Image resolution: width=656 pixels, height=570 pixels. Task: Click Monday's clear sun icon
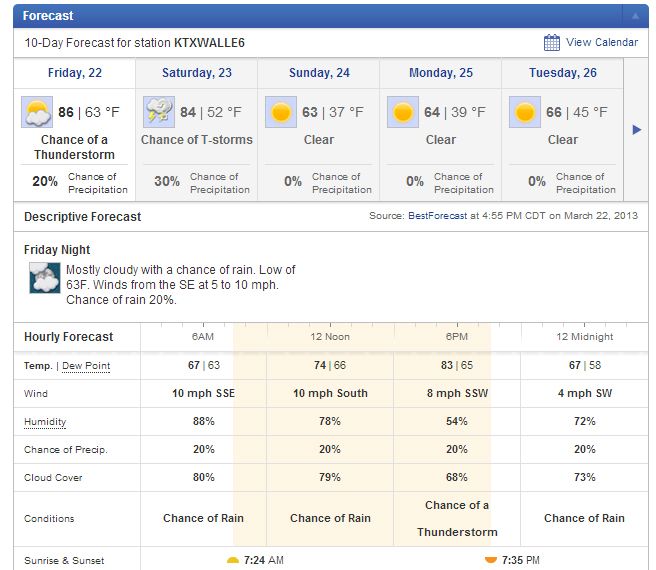tap(403, 112)
